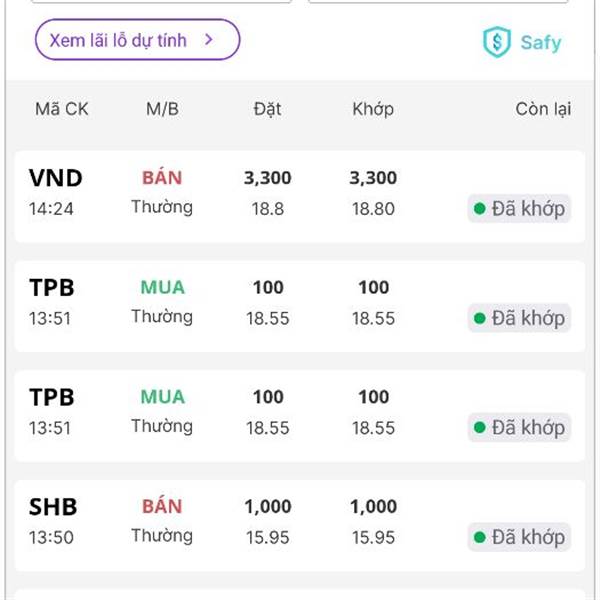Click the SHB stock code
The height and width of the screenshot is (600, 600).
coord(53,507)
